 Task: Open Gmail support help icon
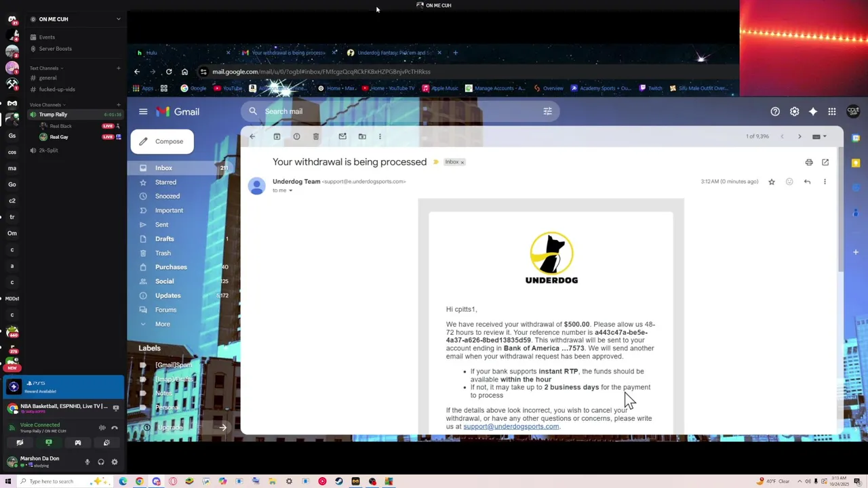(x=775, y=112)
